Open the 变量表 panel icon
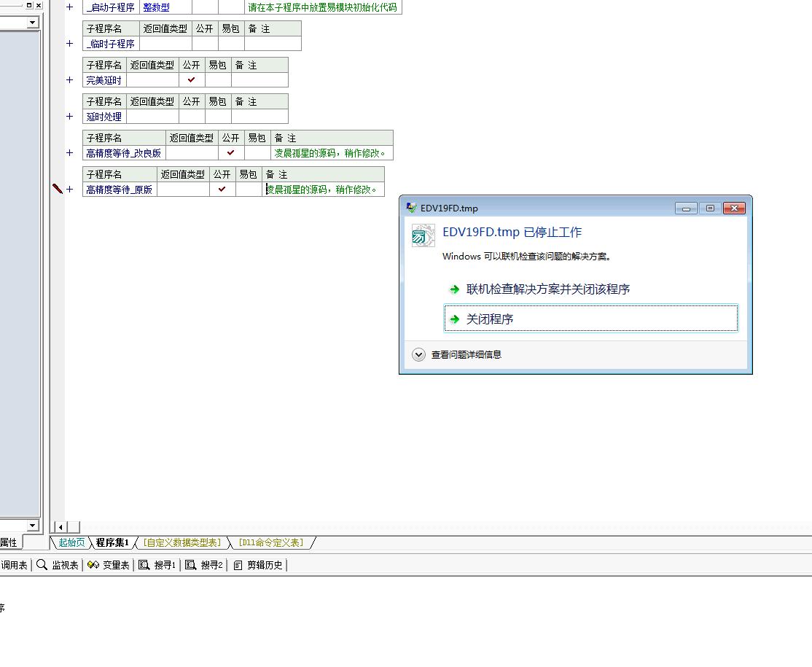The image size is (812, 667). click(x=108, y=565)
